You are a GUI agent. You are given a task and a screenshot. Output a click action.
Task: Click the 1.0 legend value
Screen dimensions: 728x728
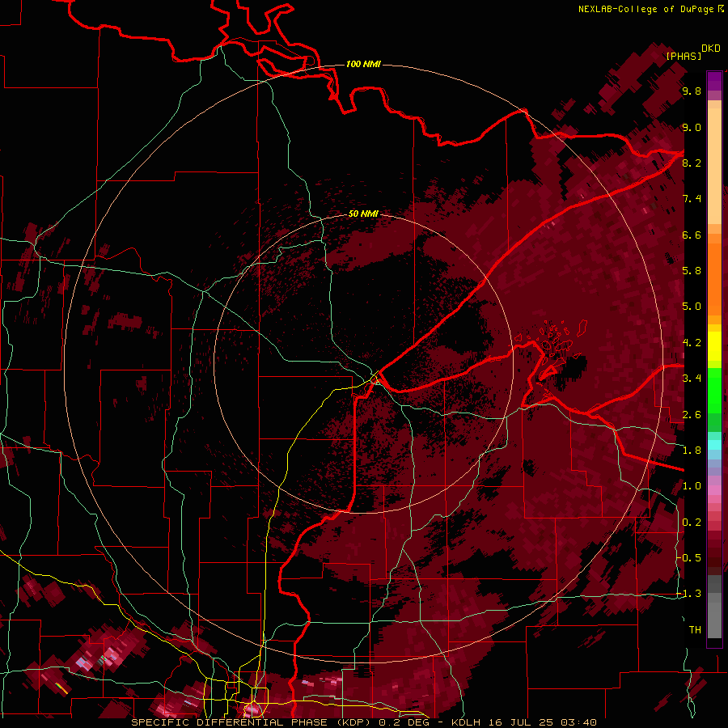tap(692, 485)
